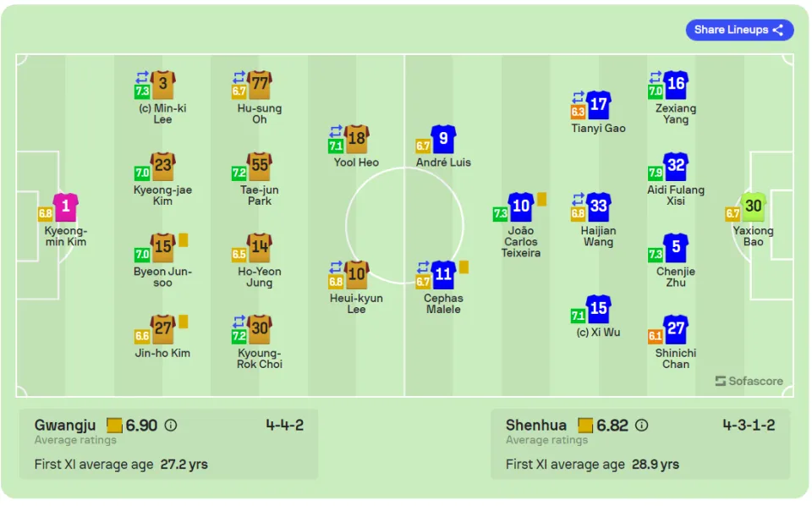
Task: Select Xi Wu's number 15 captain jersey
Action: (598, 309)
